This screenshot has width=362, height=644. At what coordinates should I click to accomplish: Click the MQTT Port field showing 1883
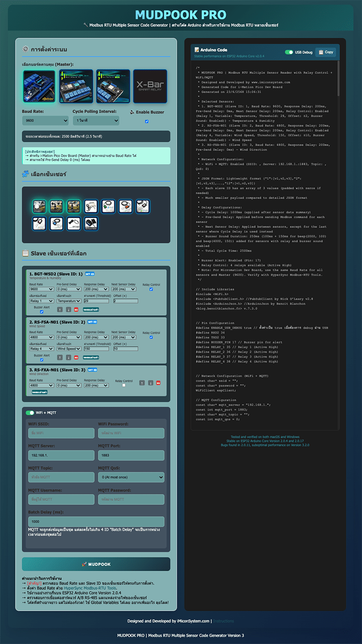pyautogui.click(x=131, y=455)
